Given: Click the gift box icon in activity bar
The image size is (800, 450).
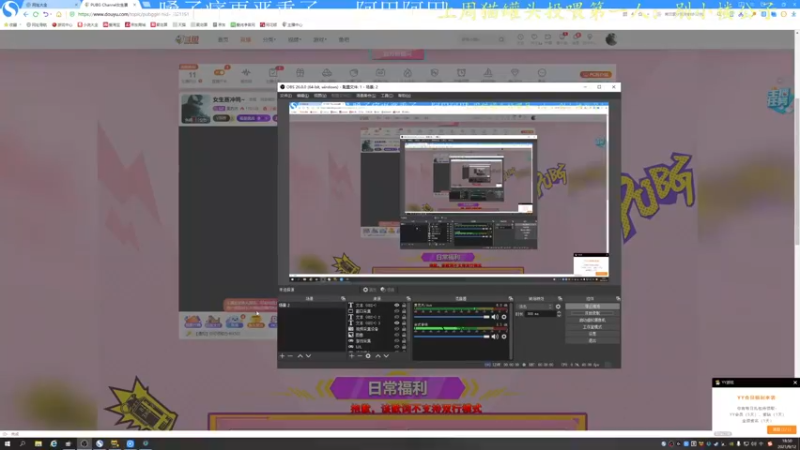Looking at the screenshot, I should (300, 73).
